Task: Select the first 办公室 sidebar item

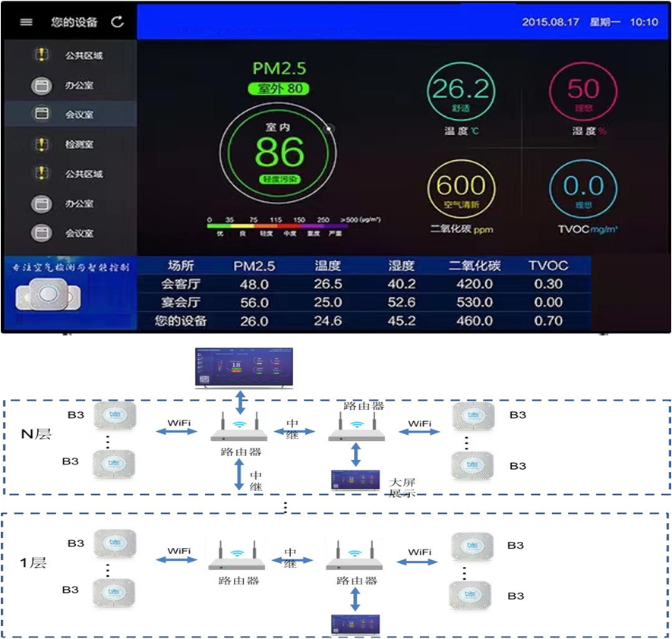Action: [x=71, y=85]
